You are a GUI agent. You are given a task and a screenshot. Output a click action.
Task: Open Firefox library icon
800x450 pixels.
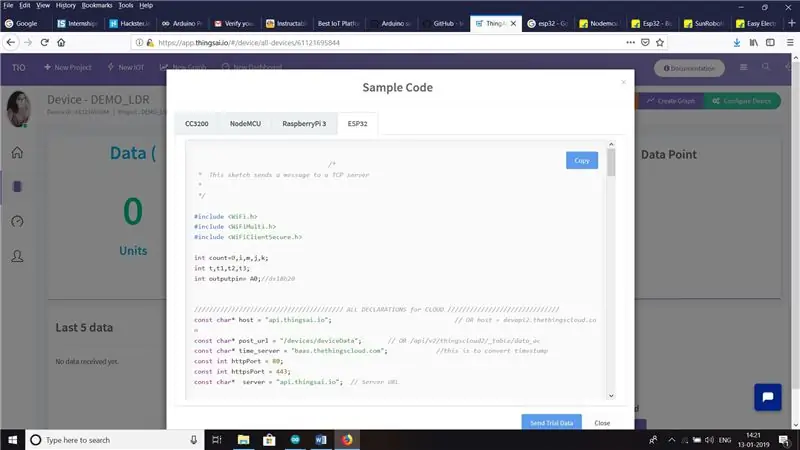pyautogui.click(x=754, y=43)
